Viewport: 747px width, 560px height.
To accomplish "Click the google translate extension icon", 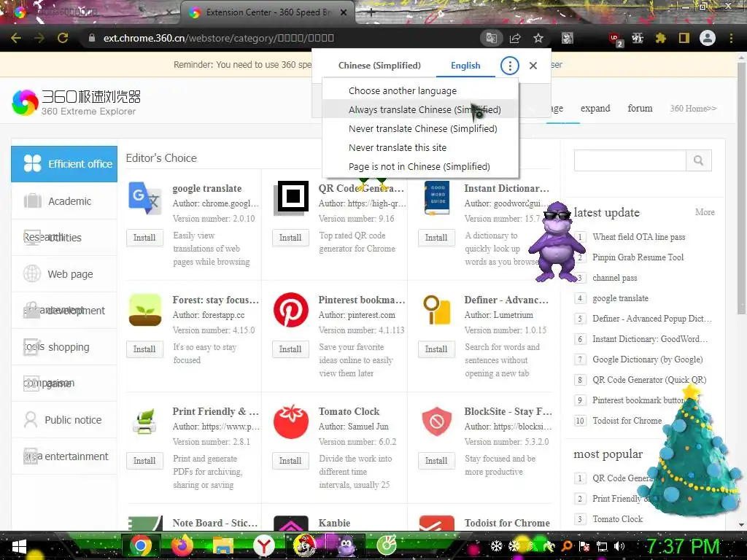I will click(x=145, y=198).
